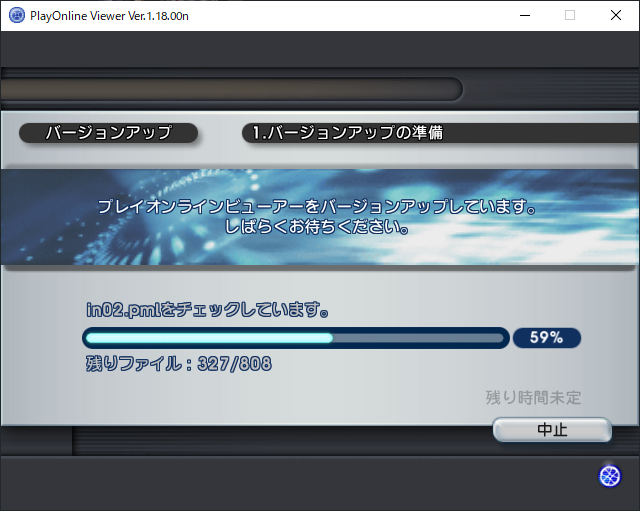Viewport: 640px width, 511px height.
Task: Click the PlayOnline logo icon in title bar
Action: [17, 16]
